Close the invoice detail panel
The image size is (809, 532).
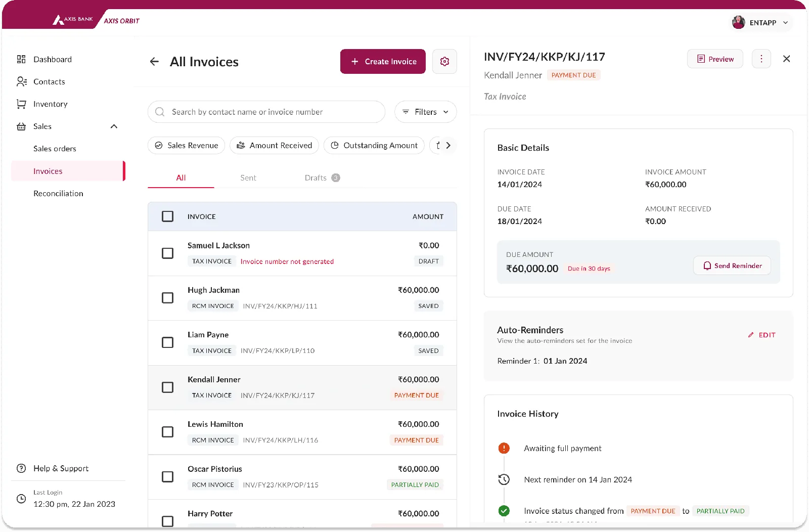pos(786,59)
